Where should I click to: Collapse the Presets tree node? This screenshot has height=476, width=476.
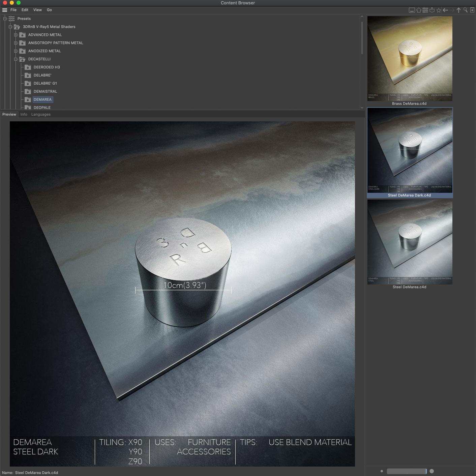pyautogui.click(x=5, y=19)
